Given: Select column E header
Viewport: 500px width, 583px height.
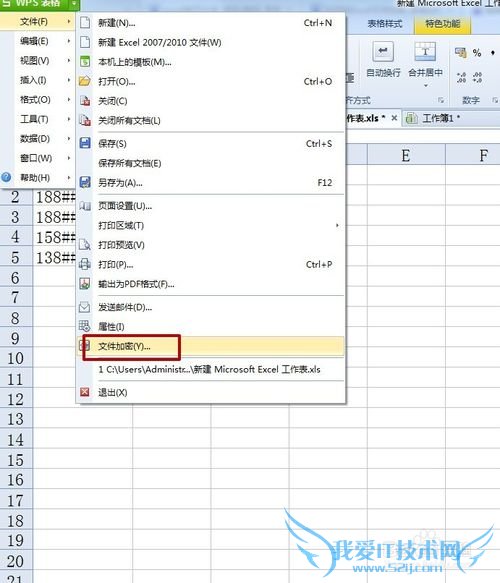Looking at the screenshot, I should pos(406,155).
